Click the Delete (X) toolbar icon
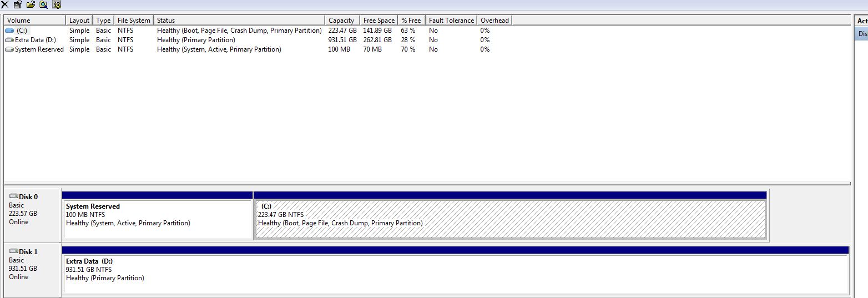 [x=4, y=4]
